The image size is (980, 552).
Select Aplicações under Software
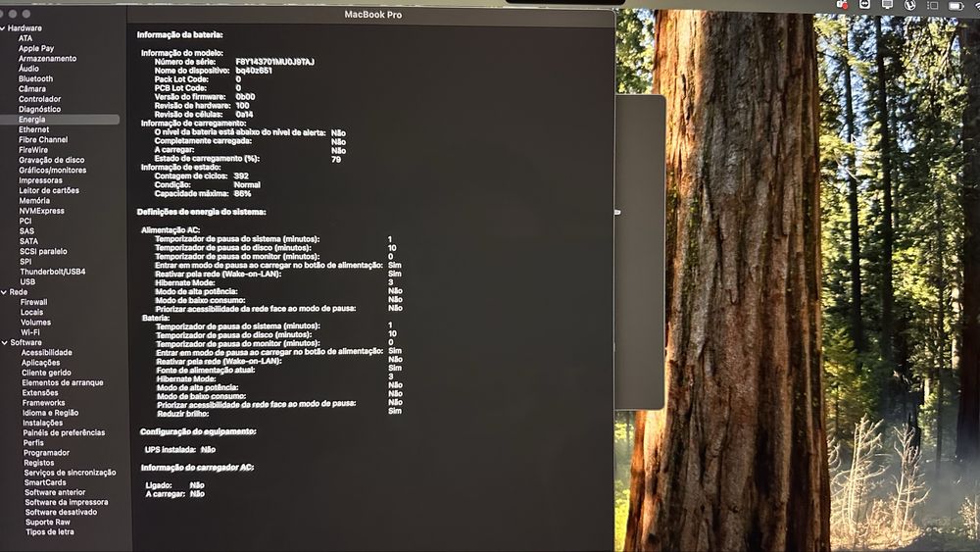pyautogui.click(x=40, y=363)
